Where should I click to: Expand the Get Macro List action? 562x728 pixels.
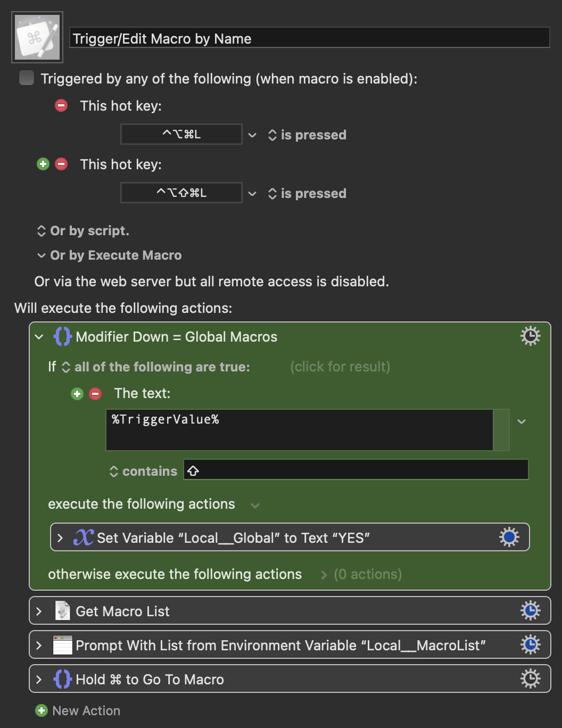39,611
